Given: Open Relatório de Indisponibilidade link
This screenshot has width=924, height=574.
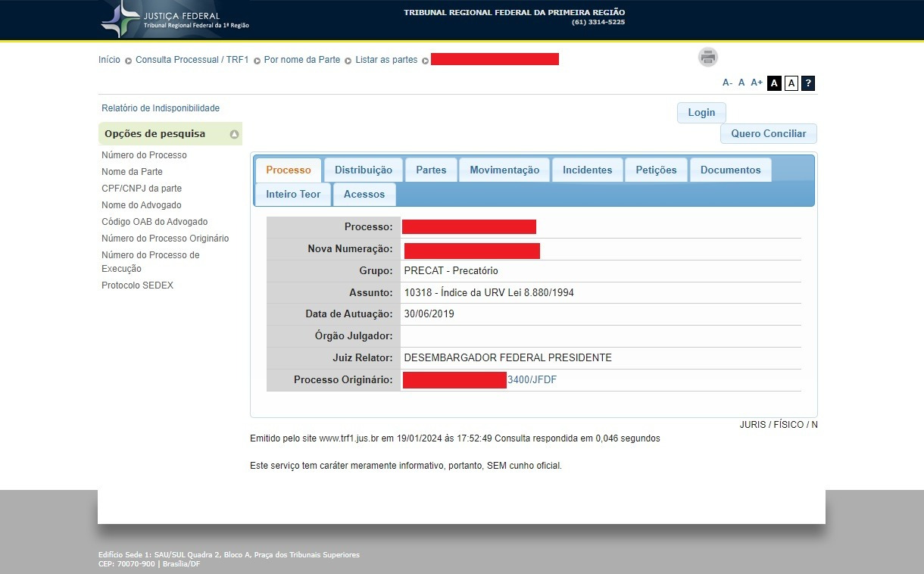Looking at the screenshot, I should click(161, 108).
